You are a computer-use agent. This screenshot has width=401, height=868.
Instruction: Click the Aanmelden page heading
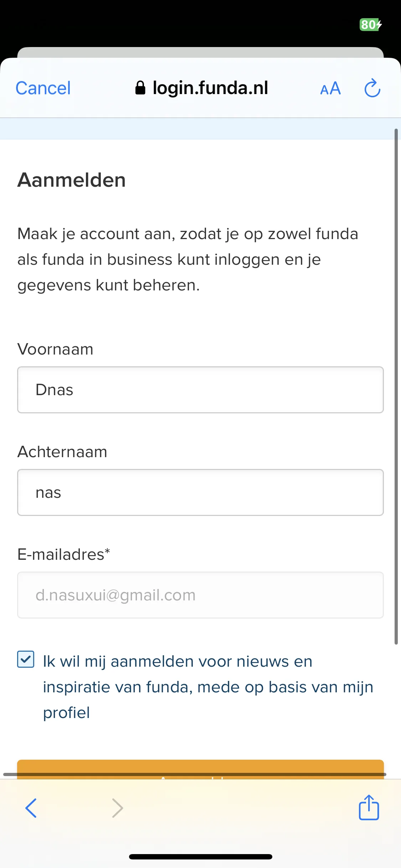pyautogui.click(x=72, y=180)
